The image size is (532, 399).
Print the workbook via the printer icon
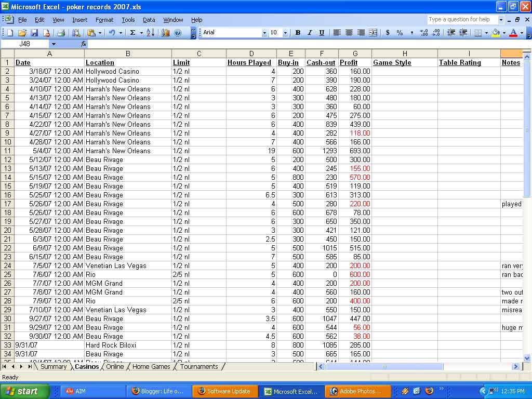tap(61, 33)
